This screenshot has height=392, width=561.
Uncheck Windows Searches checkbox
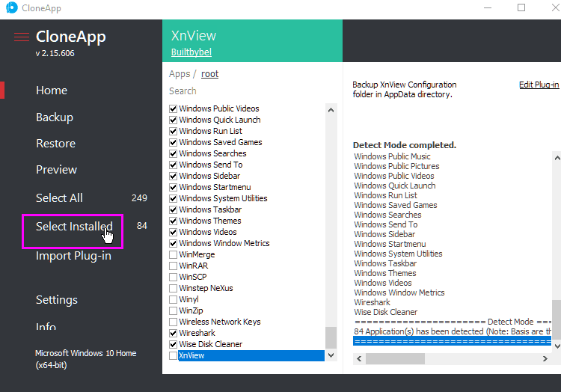[x=174, y=153]
